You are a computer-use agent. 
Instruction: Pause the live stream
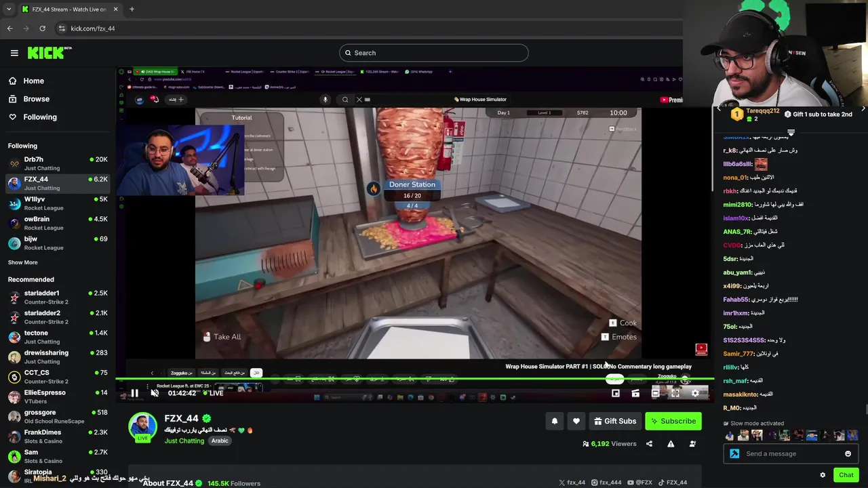tap(134, 393)
